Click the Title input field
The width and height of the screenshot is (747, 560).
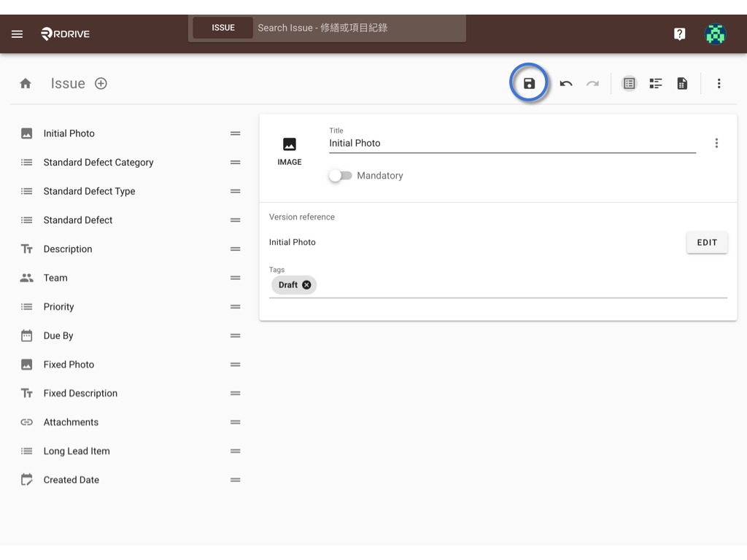pos(512,144)
